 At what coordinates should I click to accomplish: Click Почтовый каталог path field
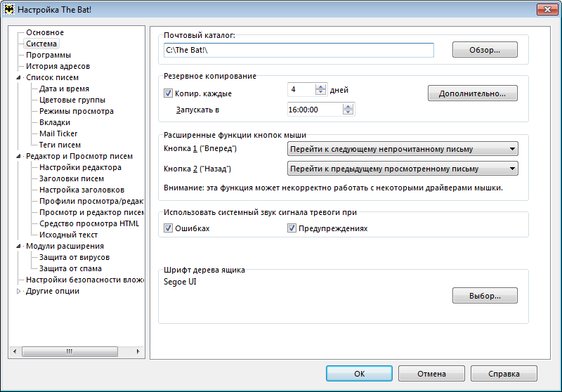tap(299, 50)
